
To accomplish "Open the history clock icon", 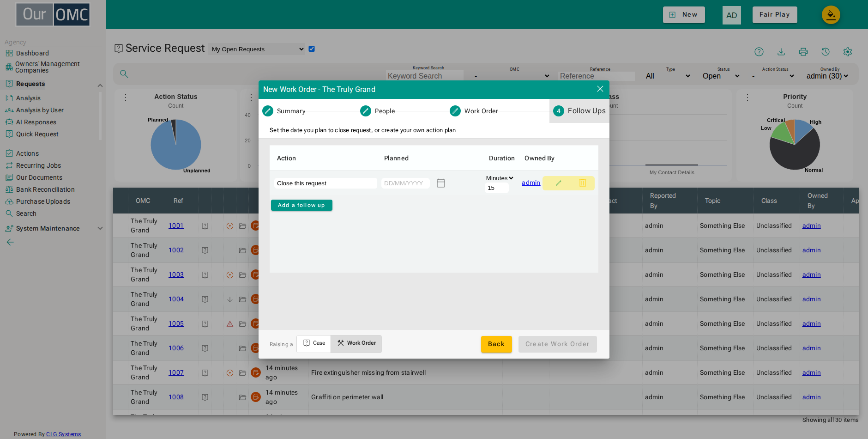I will pyautogui.click(x=826, y=52).
